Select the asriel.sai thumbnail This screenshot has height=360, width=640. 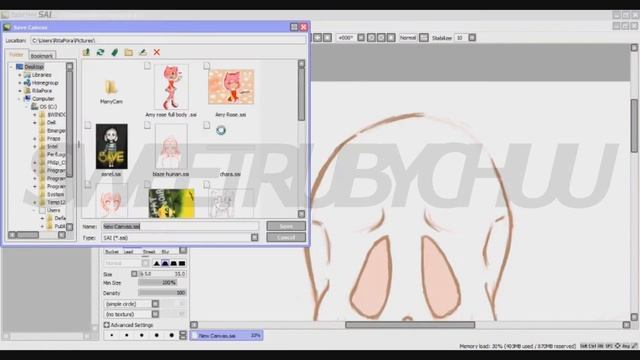pos(111,146)
